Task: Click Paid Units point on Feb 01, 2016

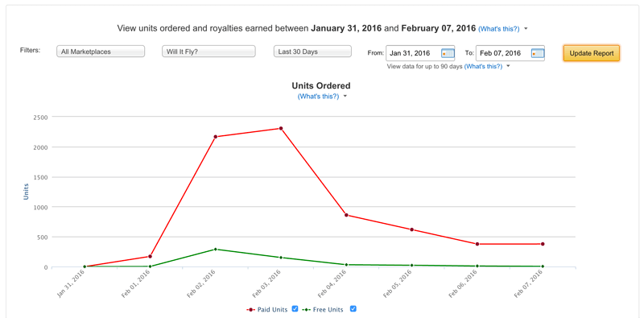Action: tap(150, 256)
